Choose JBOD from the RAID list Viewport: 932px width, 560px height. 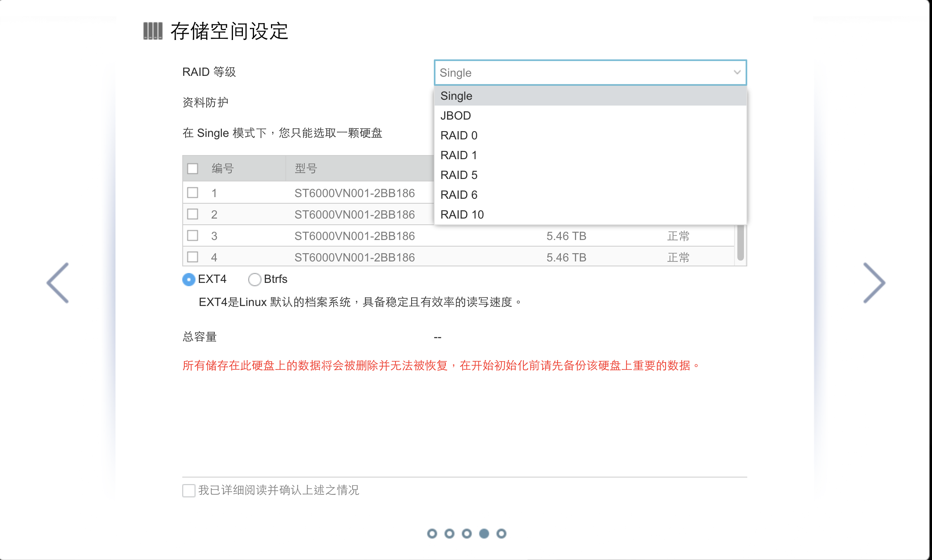[x=590, y=115]
